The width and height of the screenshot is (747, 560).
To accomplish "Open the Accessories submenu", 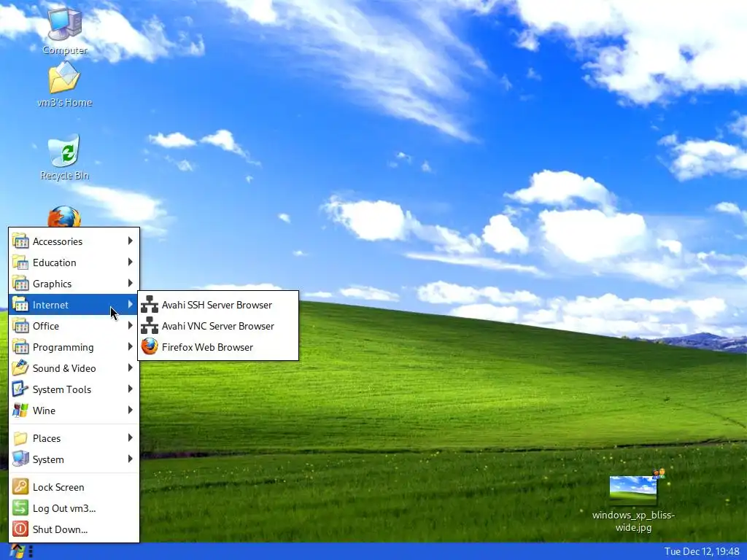I will (74, 241).
